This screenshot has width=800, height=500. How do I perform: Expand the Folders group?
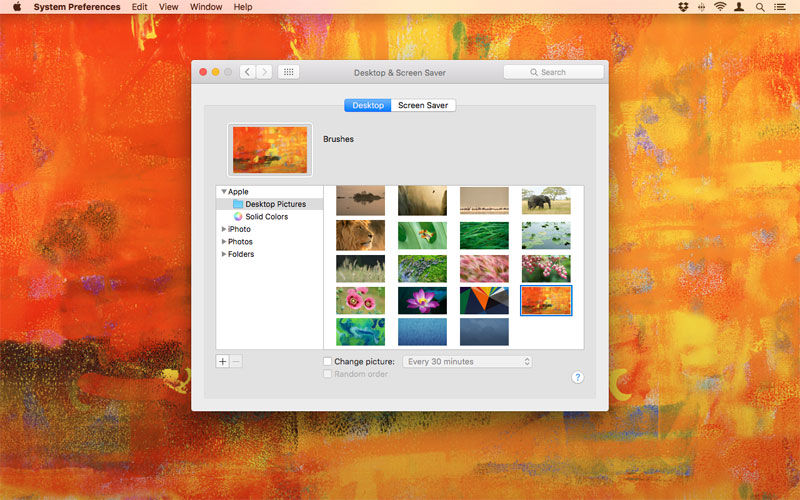pyautogui.click(x=223, y=254)
